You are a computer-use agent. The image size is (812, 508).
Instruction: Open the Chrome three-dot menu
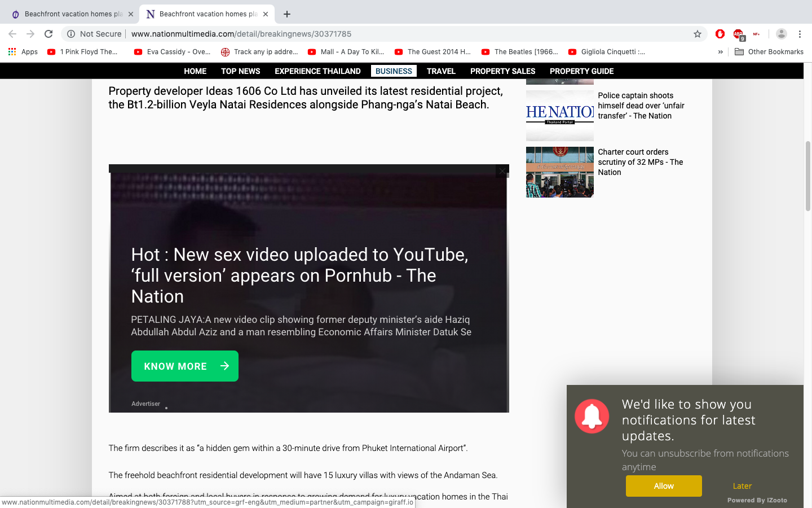coord(800,34)
